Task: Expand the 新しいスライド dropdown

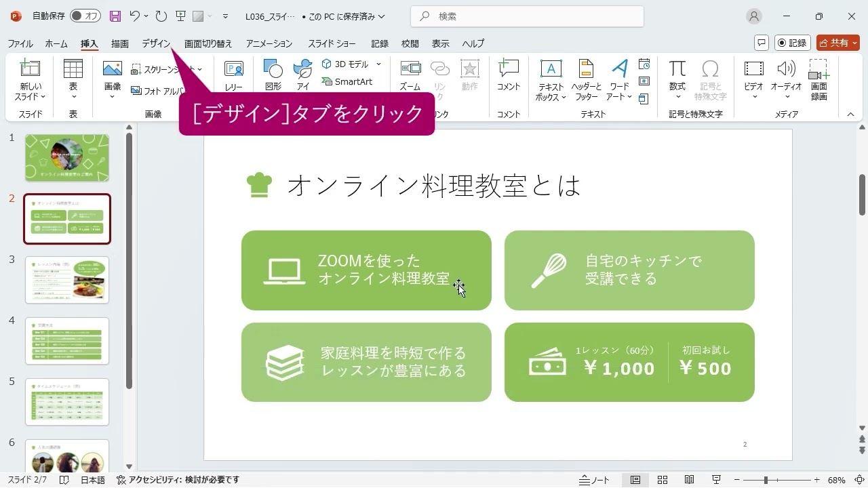Action: (30, 97)
